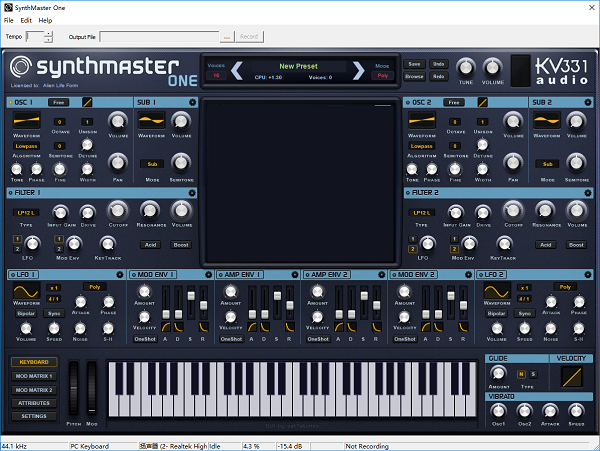Switch to the ATTRIBUTES tab
600x451 pixels.
tap(34, 403)
